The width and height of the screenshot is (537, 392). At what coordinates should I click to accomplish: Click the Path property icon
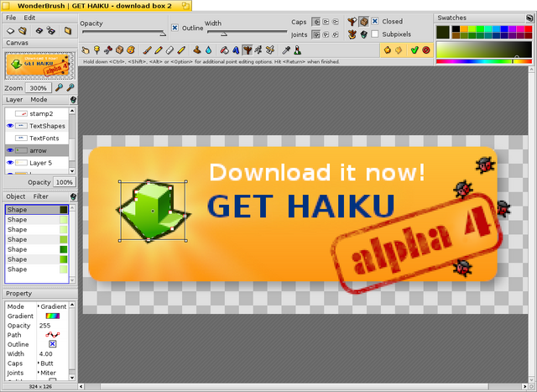click(52, 335)
